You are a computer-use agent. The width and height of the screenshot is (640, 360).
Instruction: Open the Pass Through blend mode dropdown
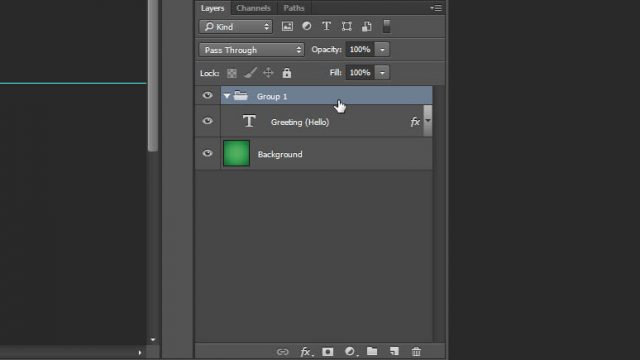pyautogui.click(x=251, y=50)
